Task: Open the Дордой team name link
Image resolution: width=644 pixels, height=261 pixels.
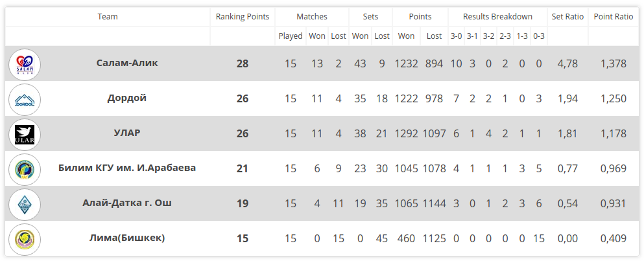Action: (127, 98)
